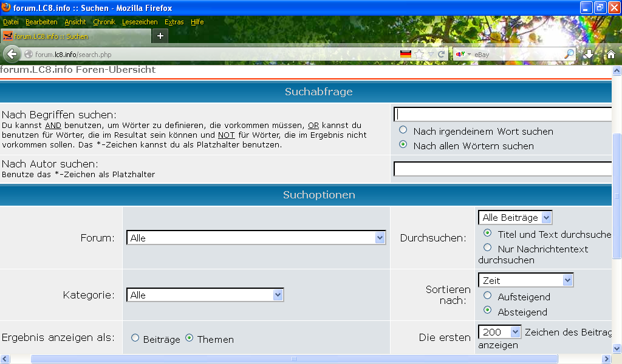Select 'Aufsteigend' sort order radio button
Image resolution: width=622 pixels, height=364 pixels.
pyautogui.click(x=487, y=296)
